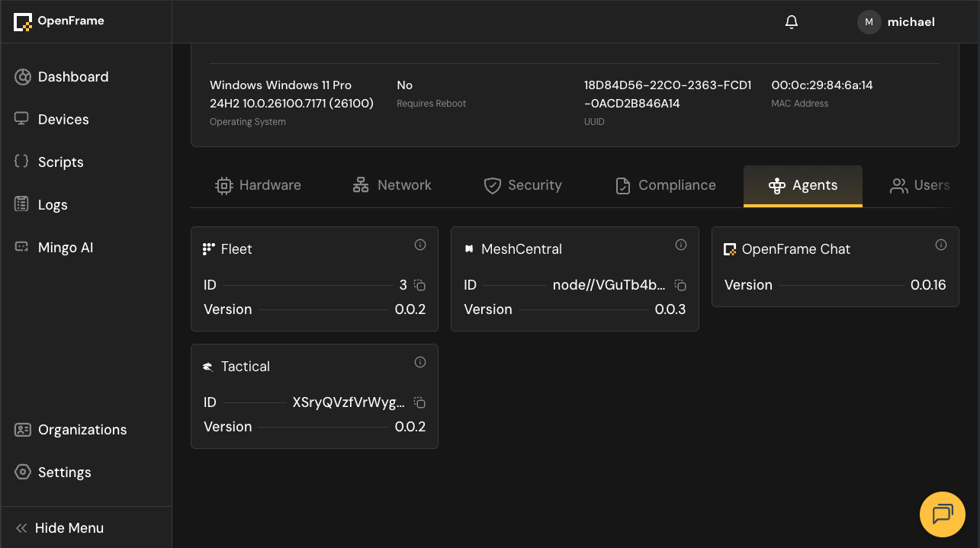This screenshot has width=980, height=548.
Task: Click Tactical ID XSryQVzfVrWyg text
Action: tap(349, 402)
